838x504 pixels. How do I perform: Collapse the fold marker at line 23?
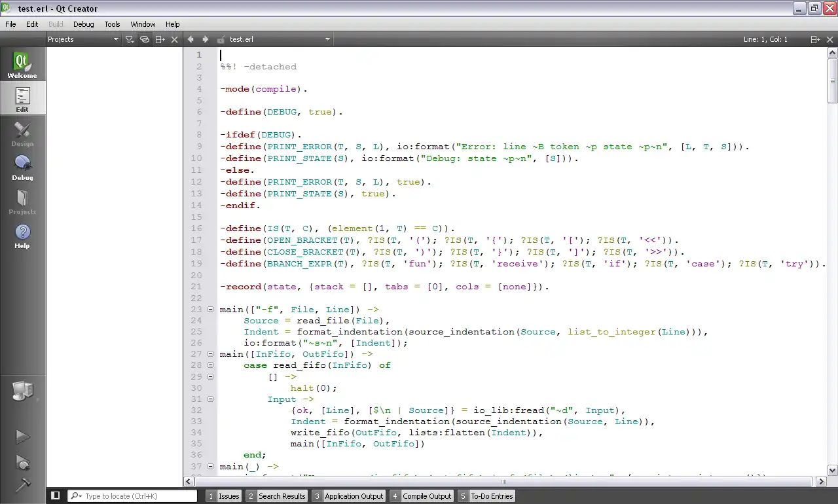click(x=210, y=310)
